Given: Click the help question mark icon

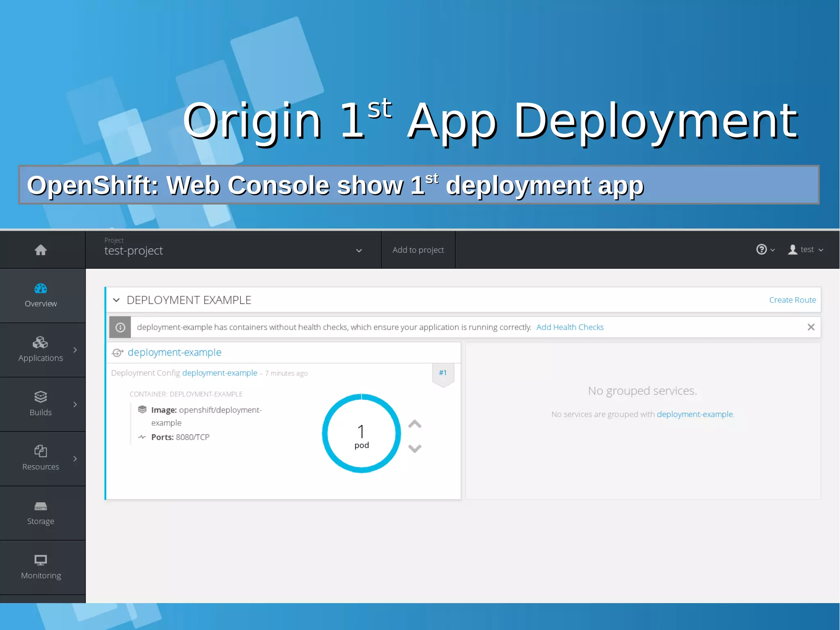Looking at the screenshot, I should coord(761,250).
